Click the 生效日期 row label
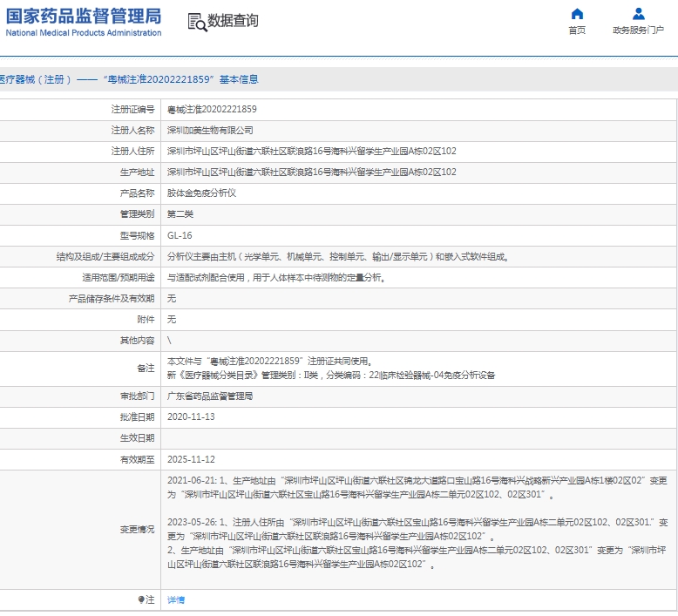 (x=137, y=438)
